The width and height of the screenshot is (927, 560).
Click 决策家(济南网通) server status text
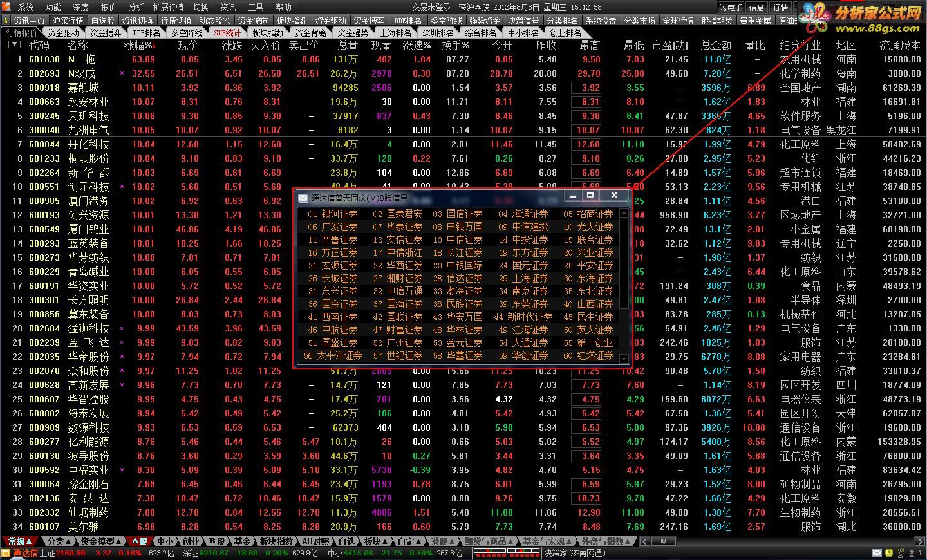point(575,553)
